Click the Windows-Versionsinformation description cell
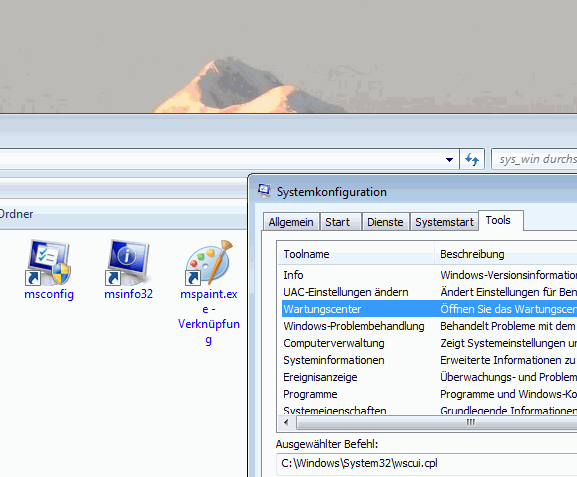 [x=509, y=275]
